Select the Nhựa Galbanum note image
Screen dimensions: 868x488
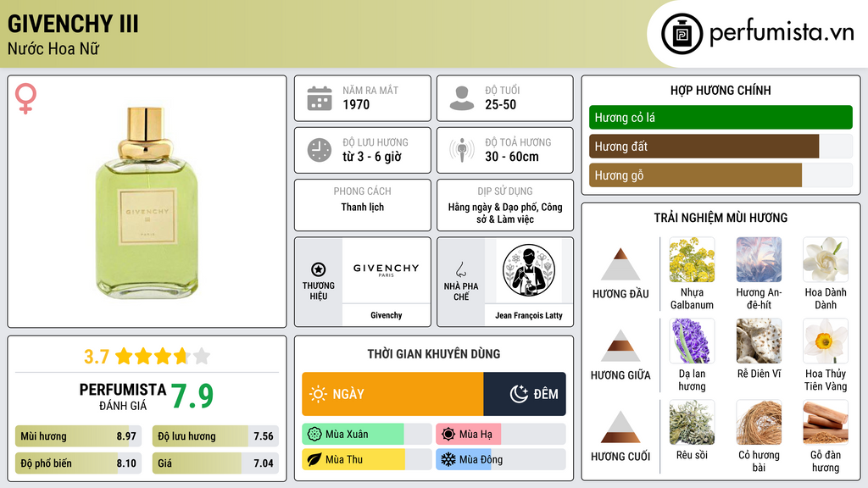coord(692,260)
